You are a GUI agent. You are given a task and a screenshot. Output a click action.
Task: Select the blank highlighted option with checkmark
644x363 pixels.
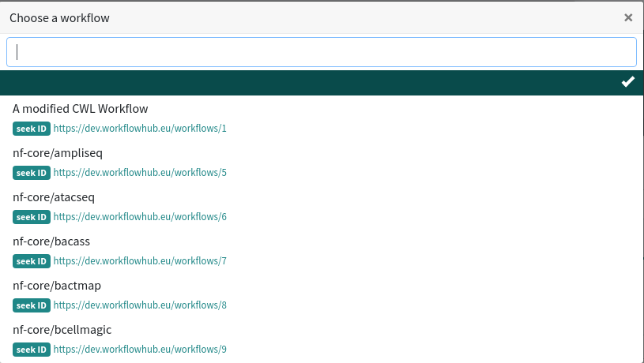point(322,83)
